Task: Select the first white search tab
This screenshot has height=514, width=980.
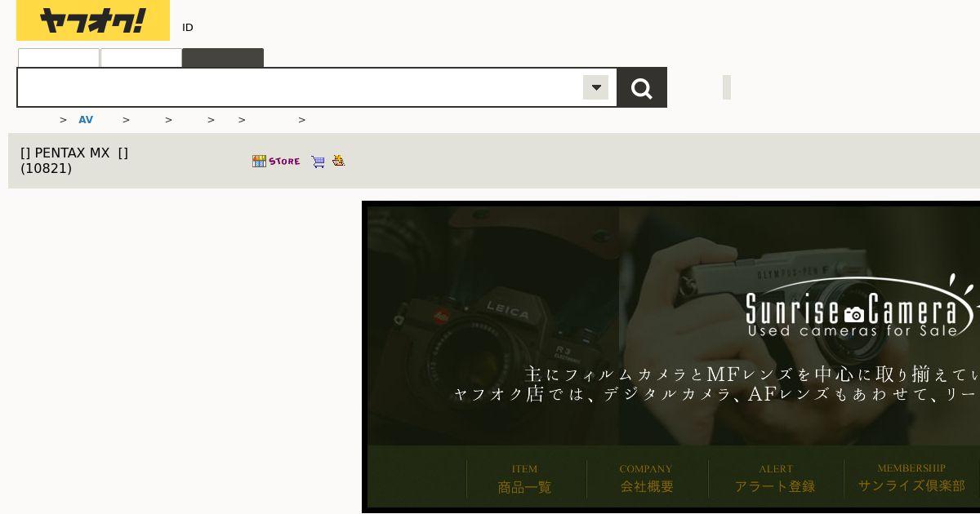Action: [x=59, y=58]
